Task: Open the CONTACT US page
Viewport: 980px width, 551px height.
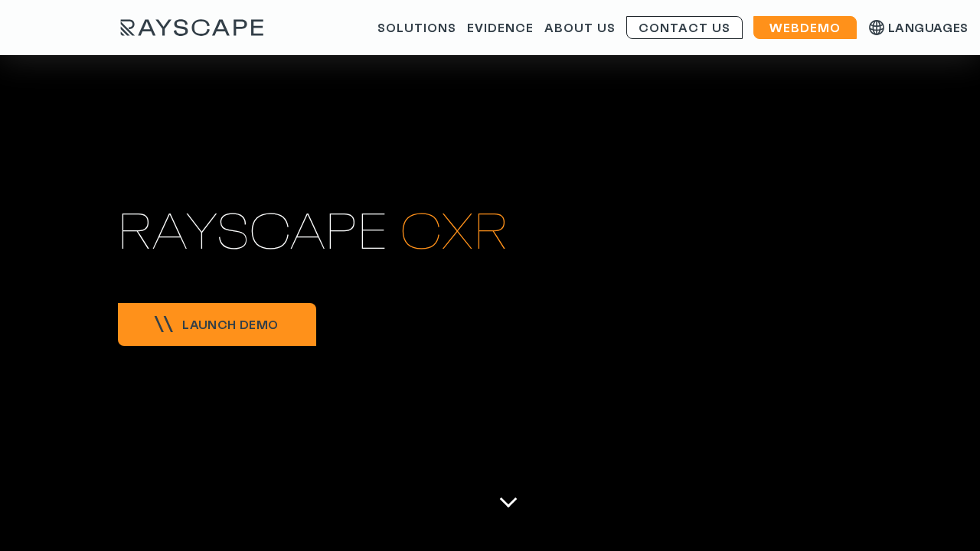Action: coord(684,27)
